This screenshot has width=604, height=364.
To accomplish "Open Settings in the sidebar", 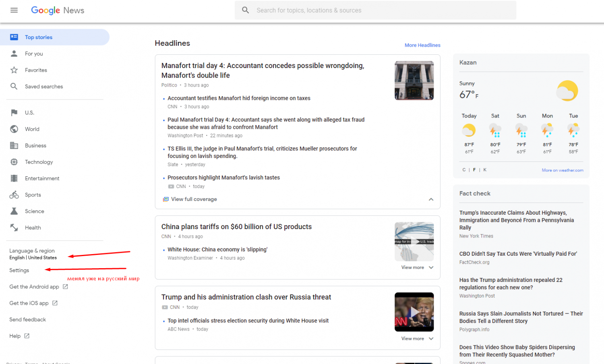I will [x=19, y=270].
